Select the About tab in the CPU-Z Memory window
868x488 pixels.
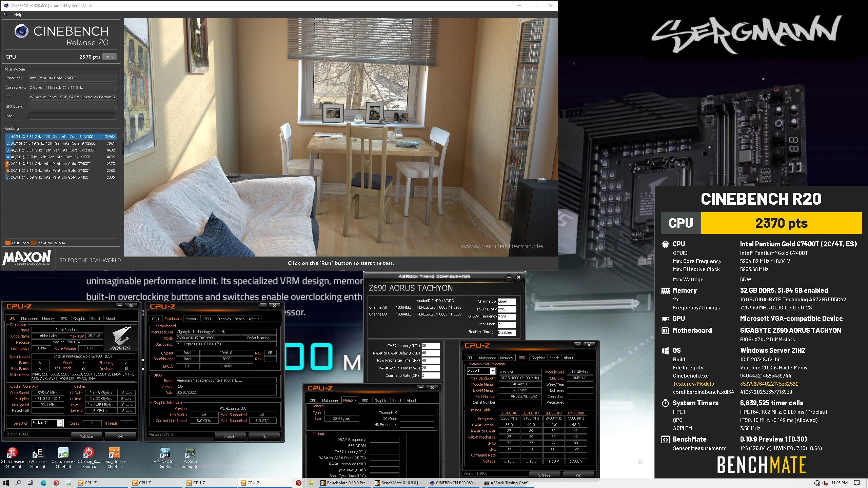click(411, 401)
